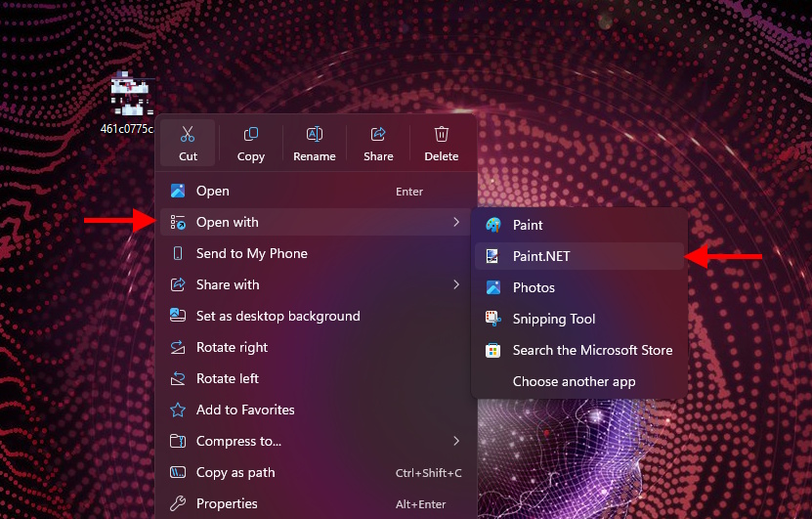This screenshot has width=812, height=519.
Task: Click the Copy icon in context menu
Action: pos(251,134)
